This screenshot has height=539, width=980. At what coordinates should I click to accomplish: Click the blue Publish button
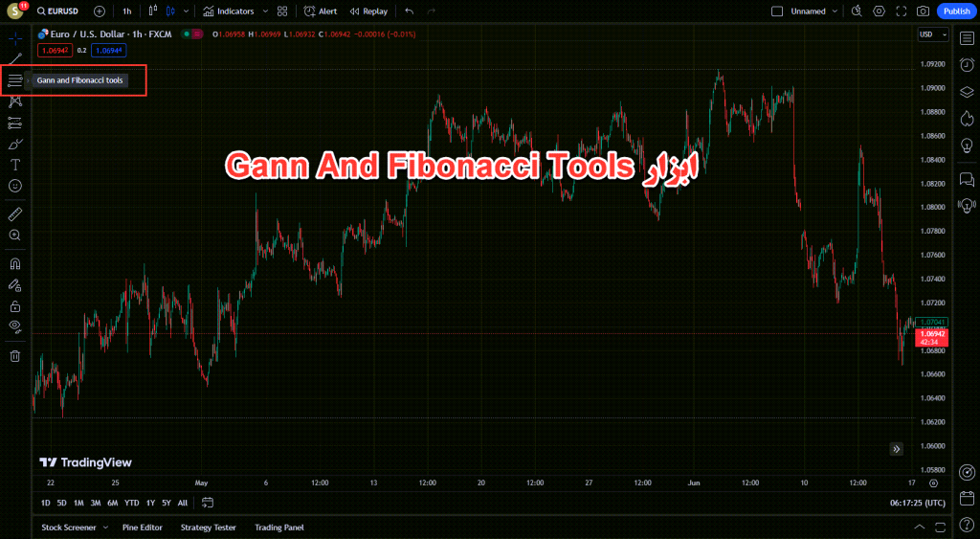pos(955,11)
